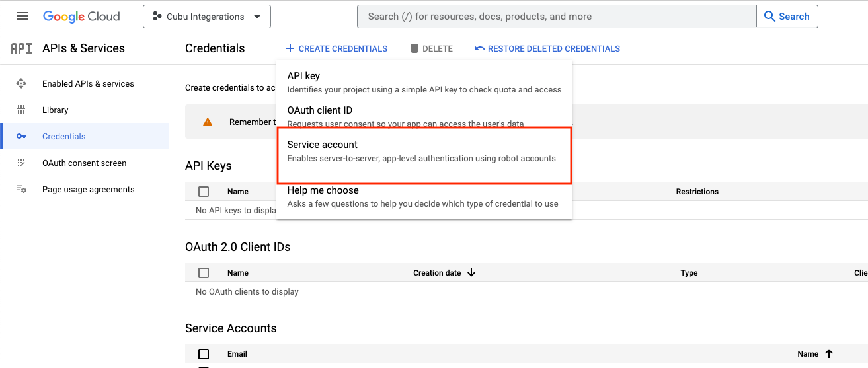This screenshot has width=868, height=368.
Task: Click the Google Cloud logo
Action: (81, 17)
